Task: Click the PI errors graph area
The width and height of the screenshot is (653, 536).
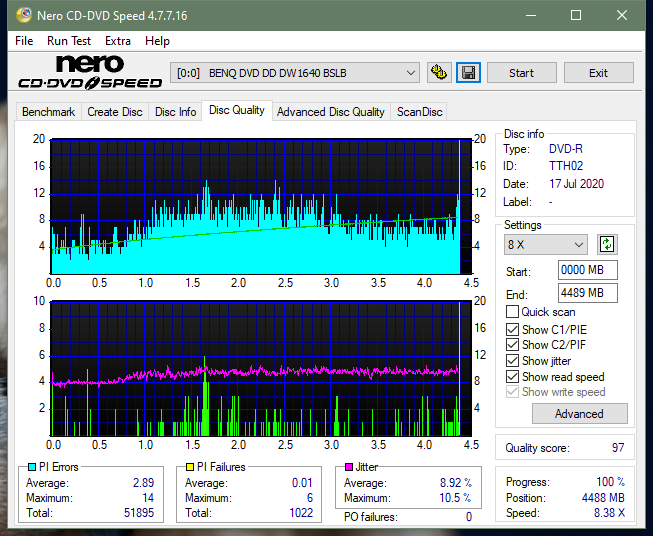Action: point(261,207)
